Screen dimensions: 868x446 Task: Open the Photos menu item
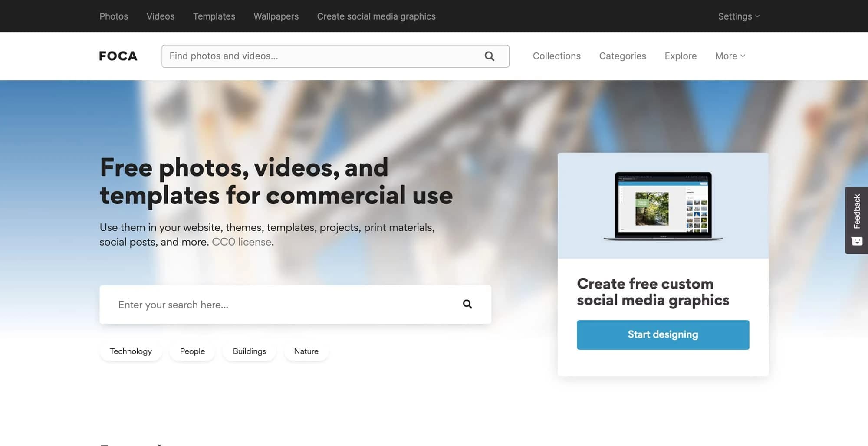[x=114, y=16]
